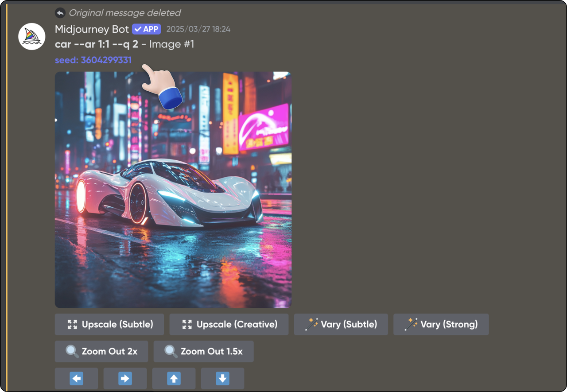The width and height of the screenshot is (567, 392).
Task: Click Upscale (Subtle) button
Action: [109, 324]
